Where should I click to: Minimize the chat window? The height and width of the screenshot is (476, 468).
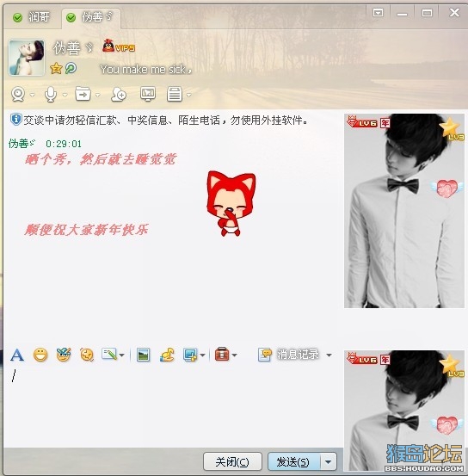tap(402, 14)
